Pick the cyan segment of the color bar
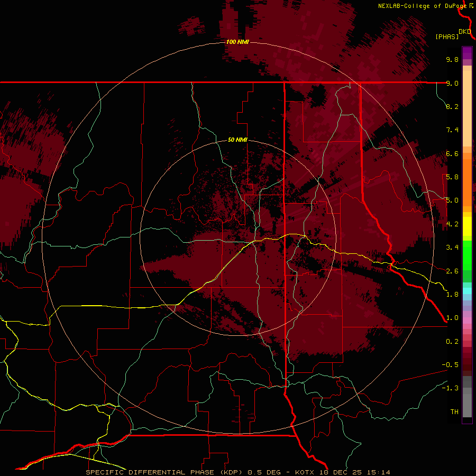The image size is (476, 476). tap(467, 291)
